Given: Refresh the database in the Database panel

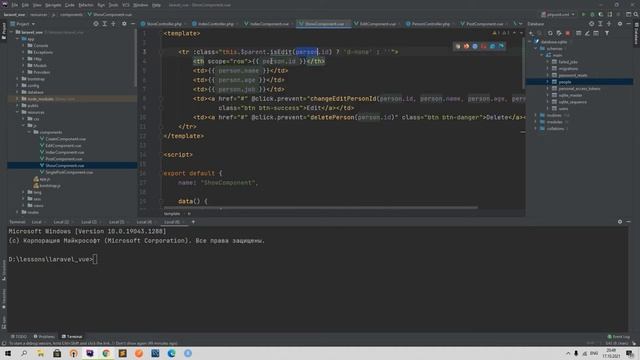Looking at the screenshot, I should click(x=550, y=33).
